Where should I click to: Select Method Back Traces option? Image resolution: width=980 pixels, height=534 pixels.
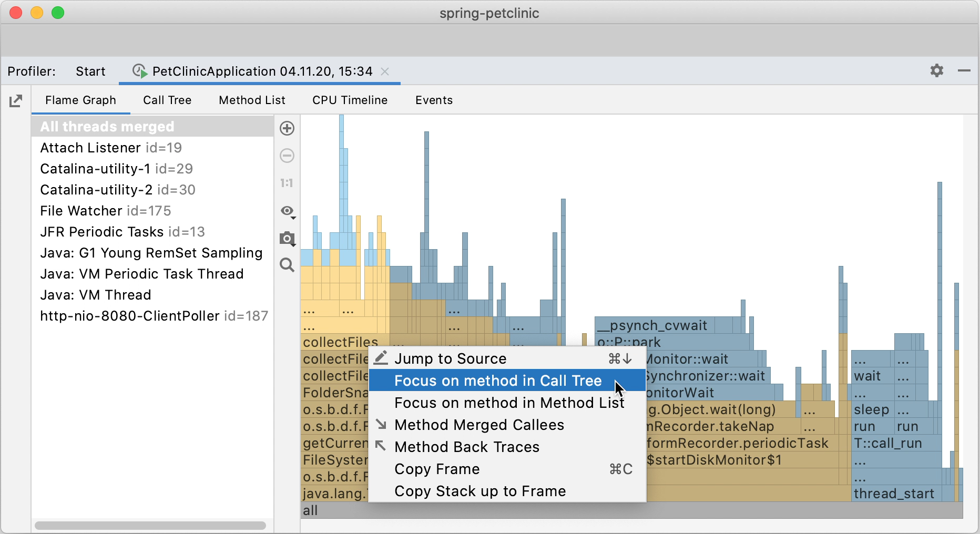click(467, 447)
